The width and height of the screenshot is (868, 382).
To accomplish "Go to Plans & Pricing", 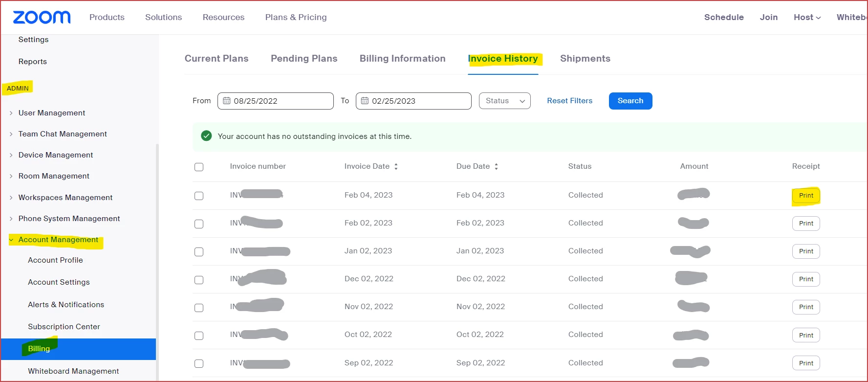I will point(296,17).
